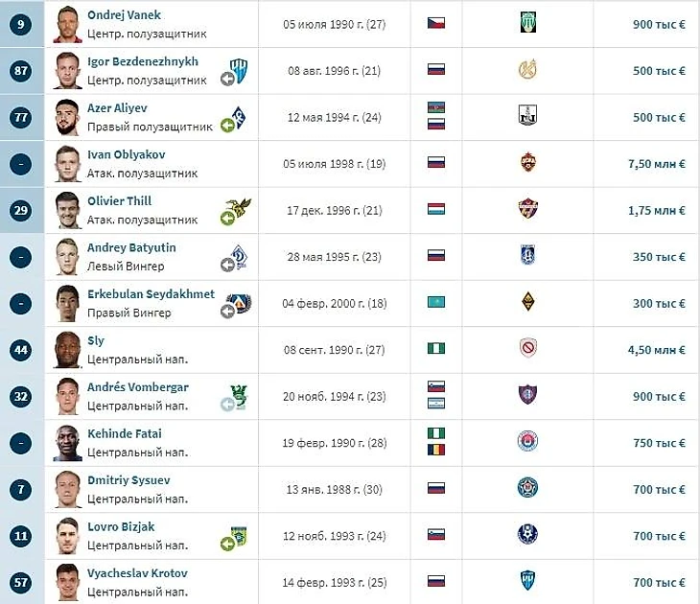Image resolution: width=700 pixels, height=604 pixels.
Task: Click the 4,50 млн € value for Sly
Action: click(656, 350)
